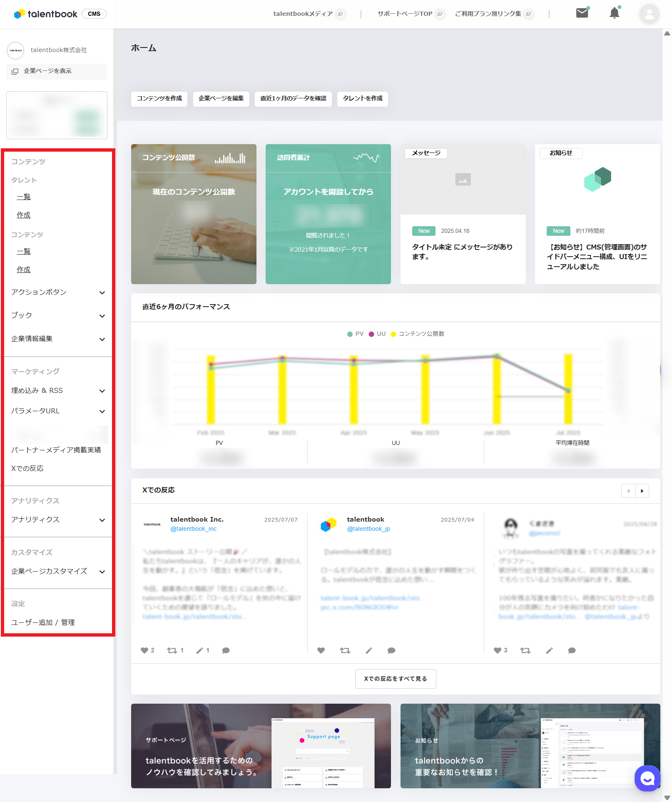The image size is (672, 802).
Task: Open the お知らせ banner from talentbook
Action: click(x=530, y=746)
